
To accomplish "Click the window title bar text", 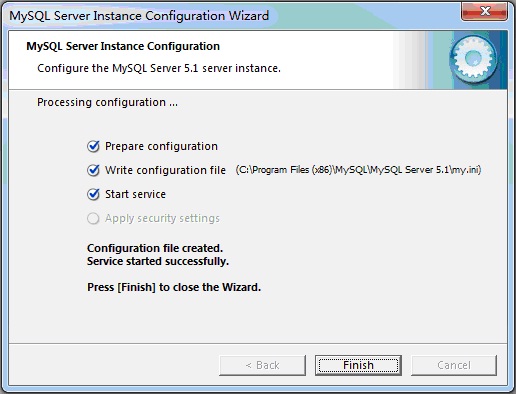I will coord(139,16).
